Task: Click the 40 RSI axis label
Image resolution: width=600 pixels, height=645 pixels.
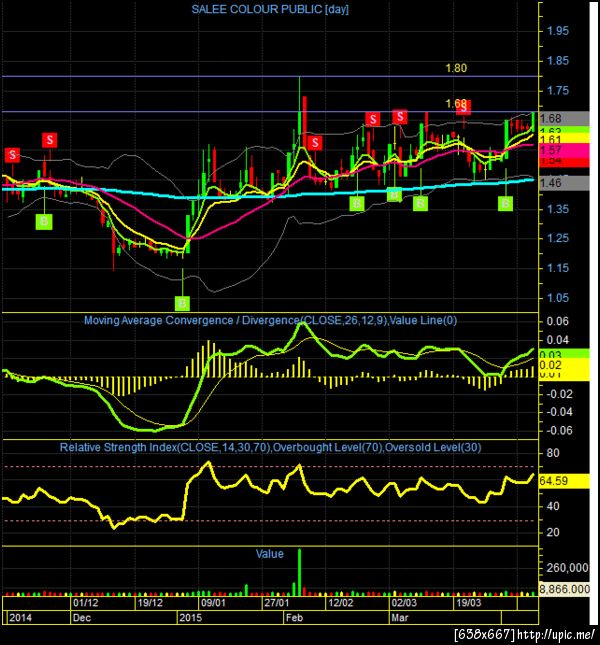Action: tap(553, 506)
